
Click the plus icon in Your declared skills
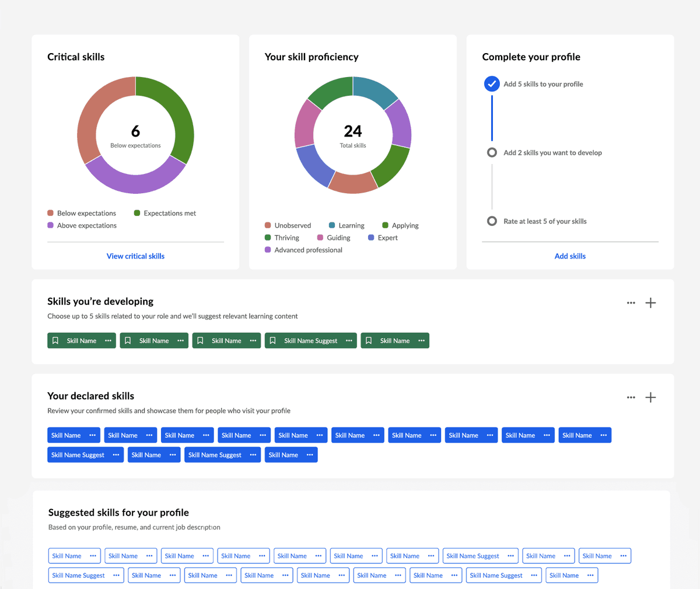(x=650, y=398)
